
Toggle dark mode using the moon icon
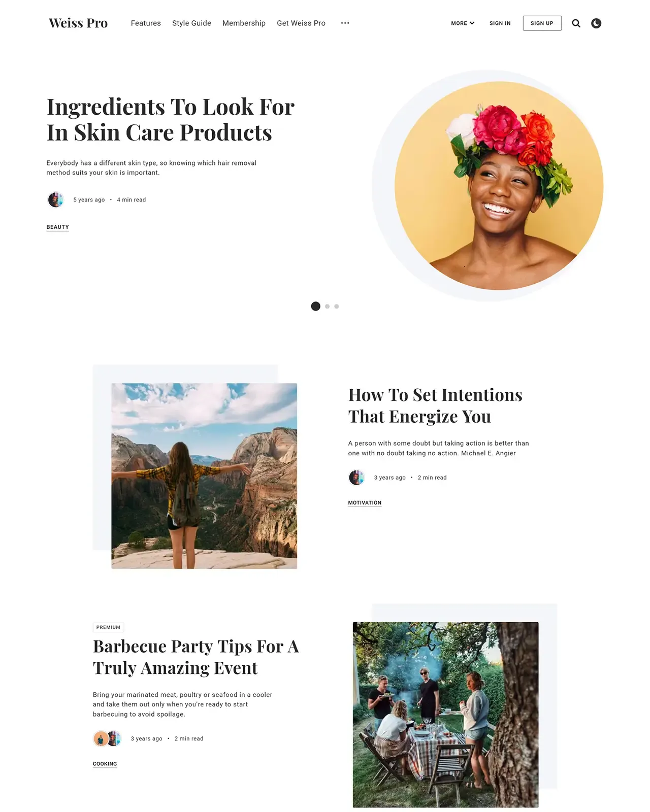[x=596, y=23]
